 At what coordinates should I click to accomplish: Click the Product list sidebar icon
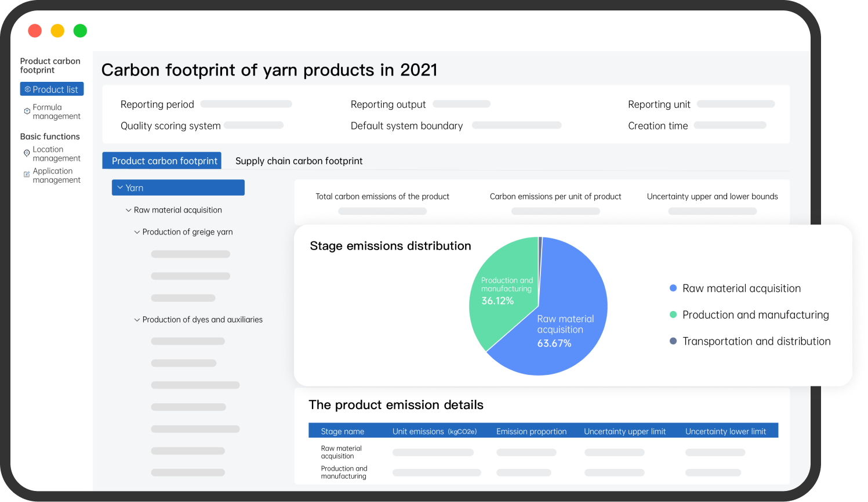(27, 89)
